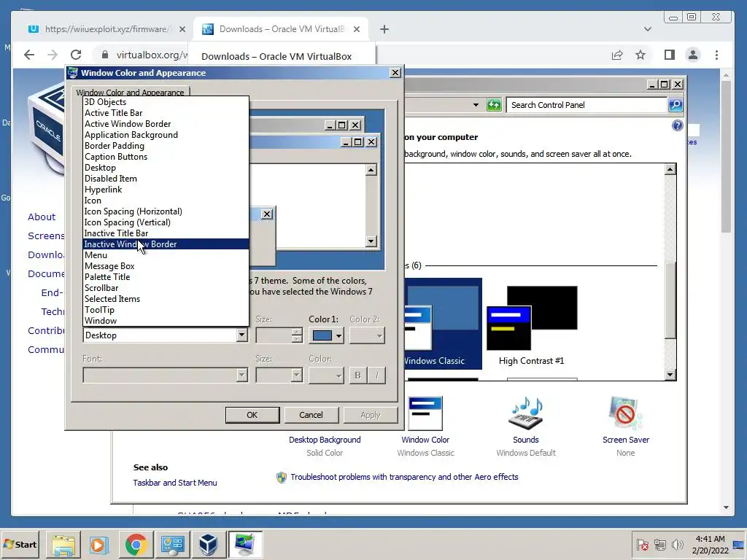
Task: Close the Downloads VirtualBox tab
Action: coord(357,29)
